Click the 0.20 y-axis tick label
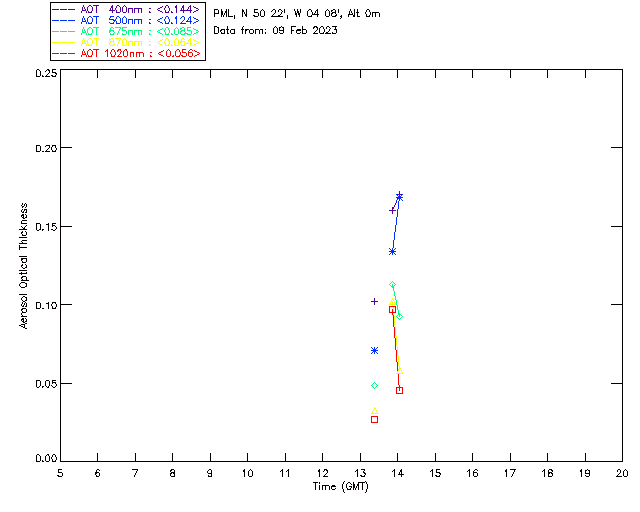Screen dimensions: 640x512 pos(46,148)
